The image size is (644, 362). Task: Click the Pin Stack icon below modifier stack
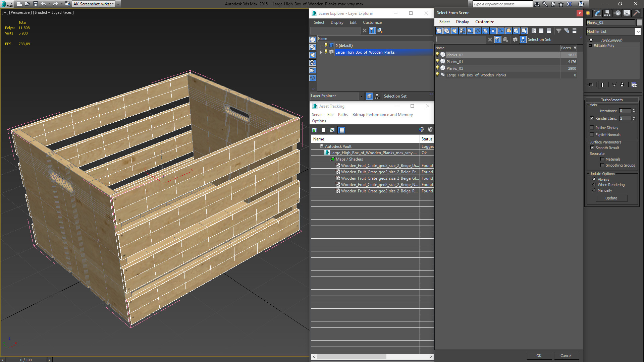591,85
